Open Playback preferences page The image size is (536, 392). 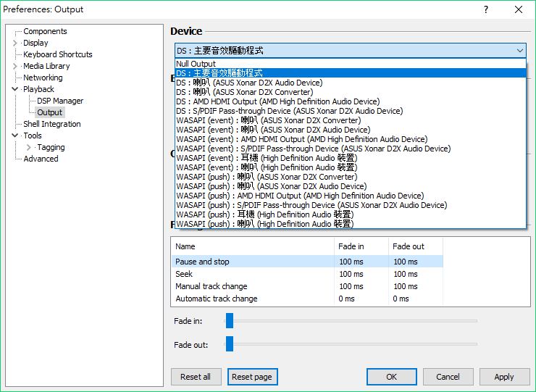pos(38,89)
